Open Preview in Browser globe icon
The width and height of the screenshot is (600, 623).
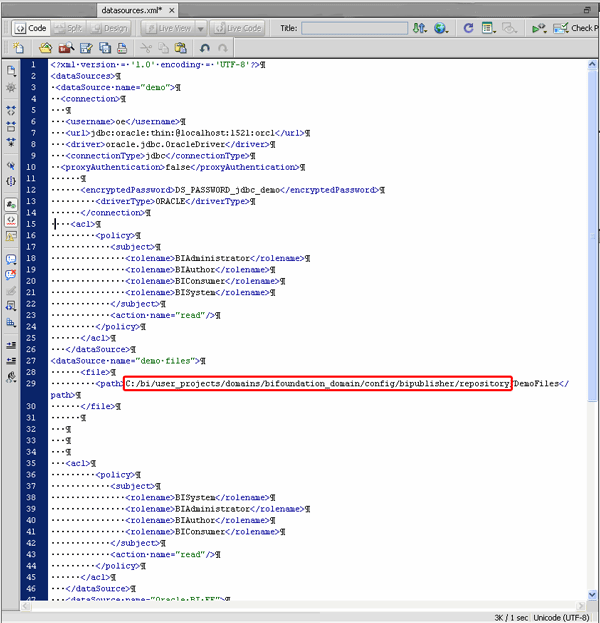coord(441,29)
